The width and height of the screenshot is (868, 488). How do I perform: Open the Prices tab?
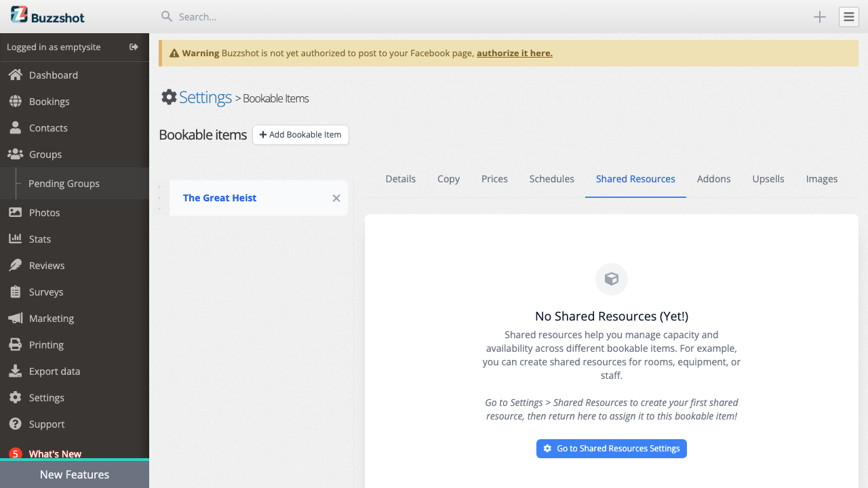494,178
